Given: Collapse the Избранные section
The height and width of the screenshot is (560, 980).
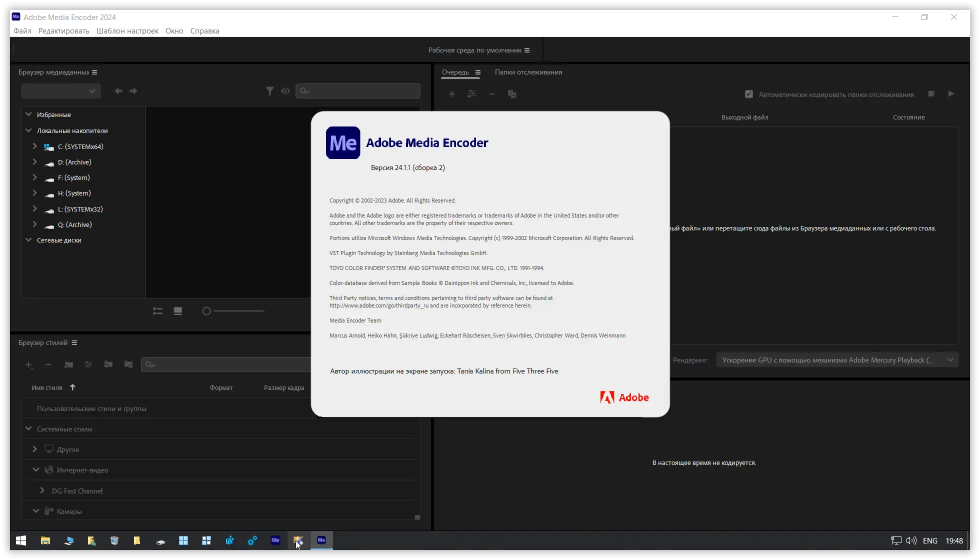Looking at the screenshot, I should 28,114.
